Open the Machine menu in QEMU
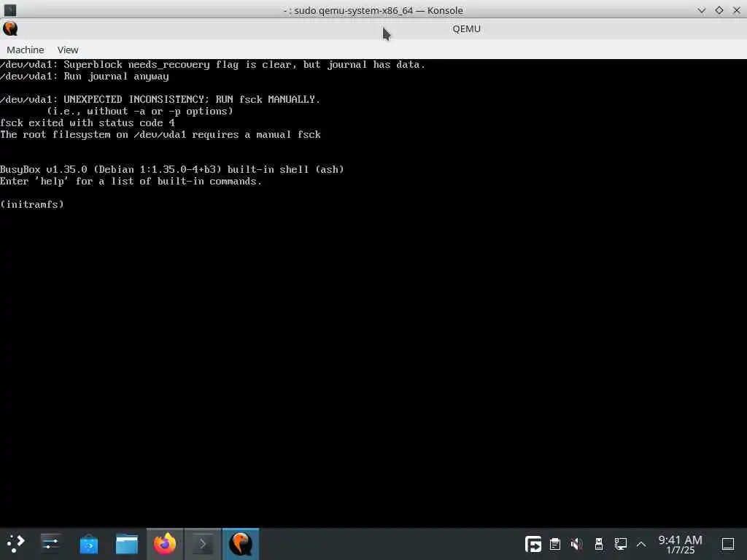 pos(26,50)
